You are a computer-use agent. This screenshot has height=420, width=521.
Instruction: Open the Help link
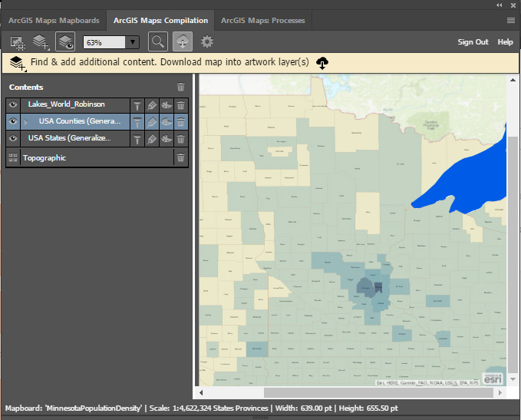coord(505,42)
